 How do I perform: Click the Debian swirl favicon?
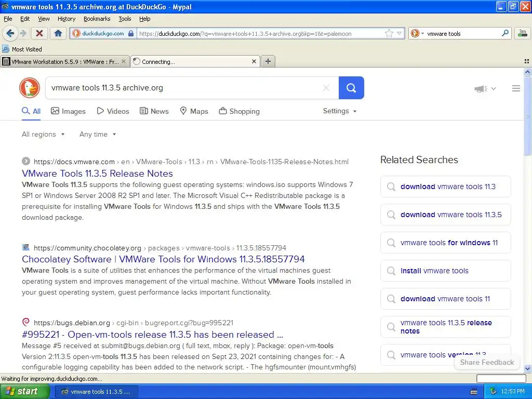[26, 322]
